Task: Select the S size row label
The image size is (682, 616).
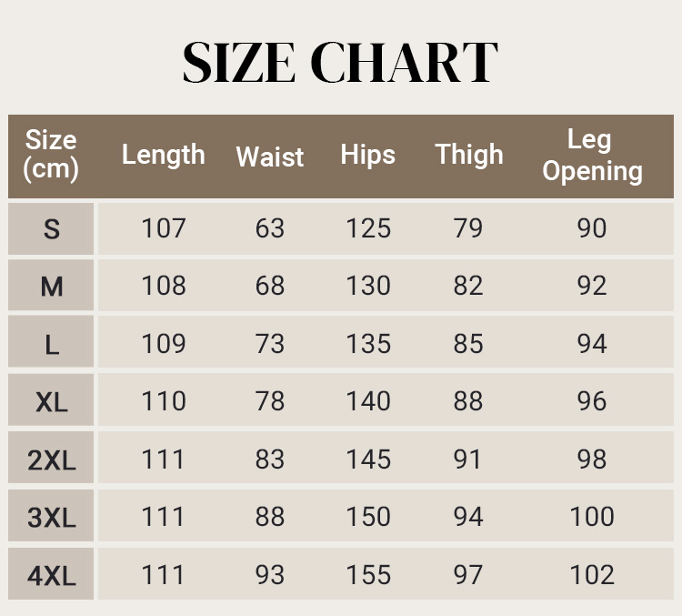Action: (52, 229)
